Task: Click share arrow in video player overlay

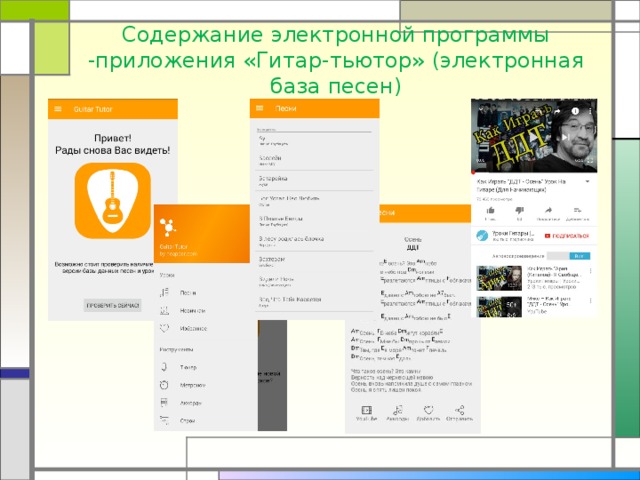Action: click(557, 111)
